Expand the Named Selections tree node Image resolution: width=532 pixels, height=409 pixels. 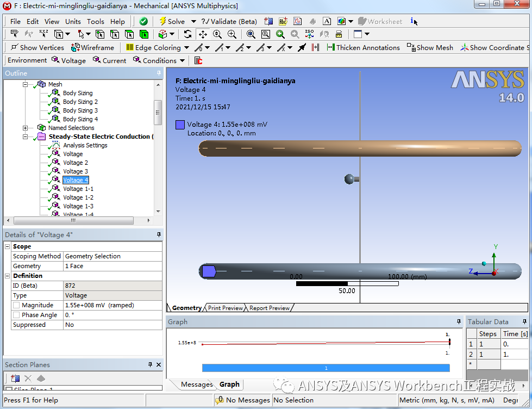(x=25, y=128)
